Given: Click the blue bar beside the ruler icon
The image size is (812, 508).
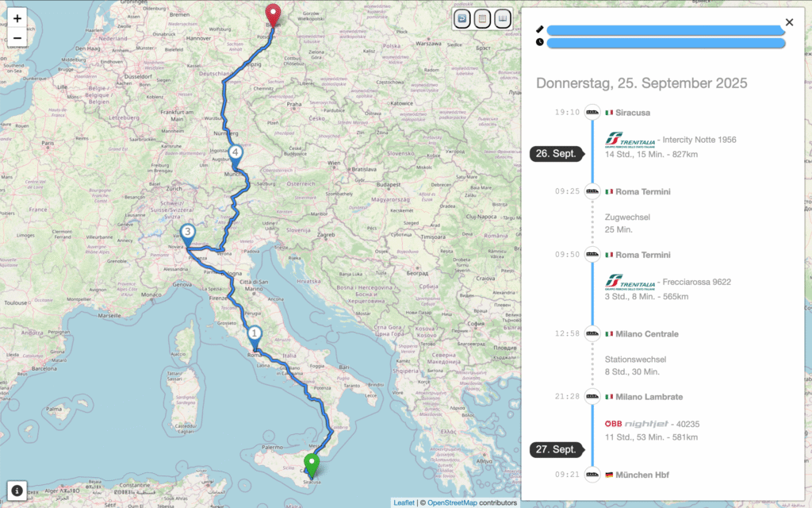Looking at the screenshot, I should point(665,30).
